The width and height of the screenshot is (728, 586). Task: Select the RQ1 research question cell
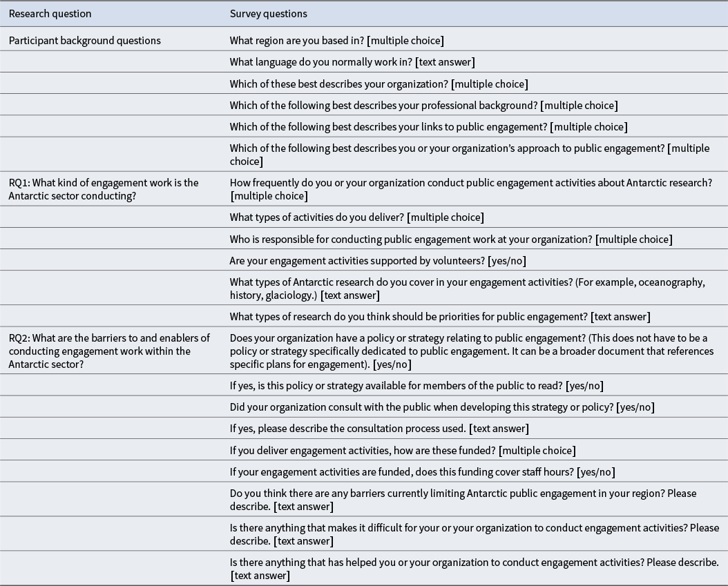pos(104,189)
